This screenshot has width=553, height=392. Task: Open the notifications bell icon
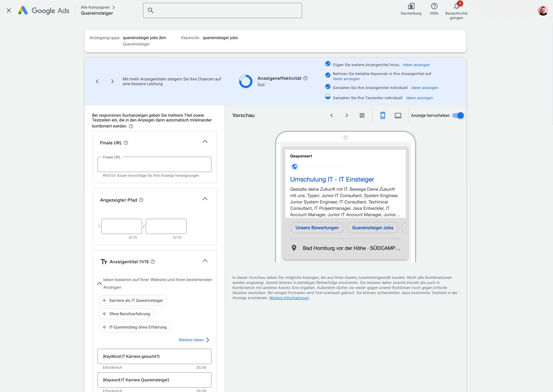point(456,6)
